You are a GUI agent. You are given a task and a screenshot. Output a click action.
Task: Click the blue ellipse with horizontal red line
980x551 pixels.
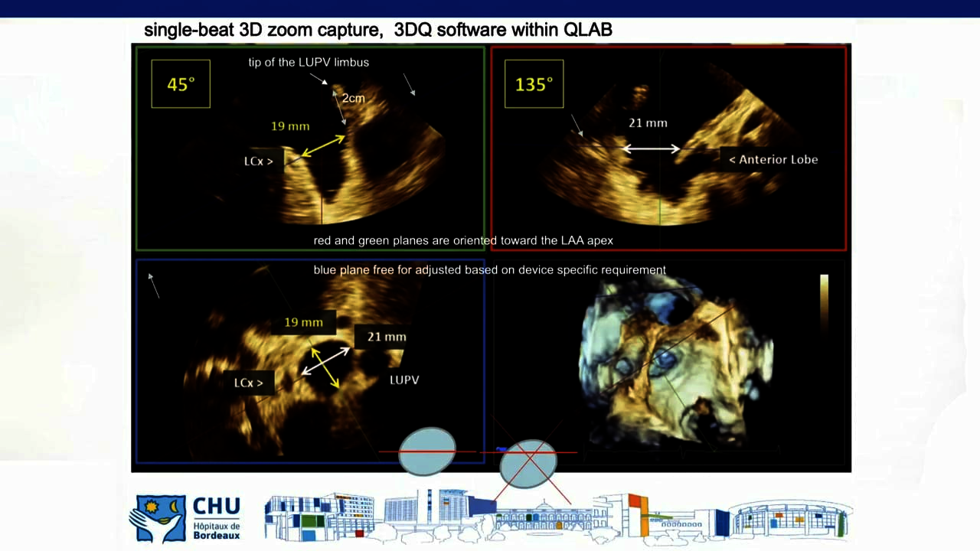(x=427, y=452)
